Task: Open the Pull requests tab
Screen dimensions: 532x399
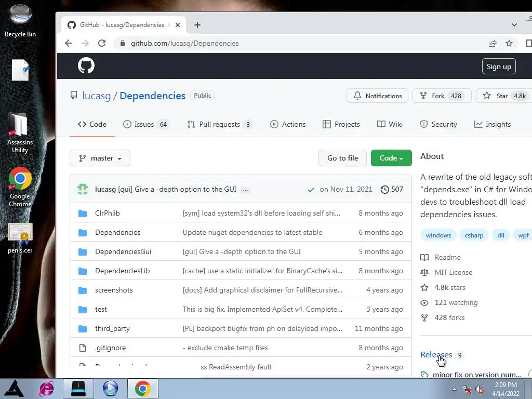Action: [x=220, y=124]
